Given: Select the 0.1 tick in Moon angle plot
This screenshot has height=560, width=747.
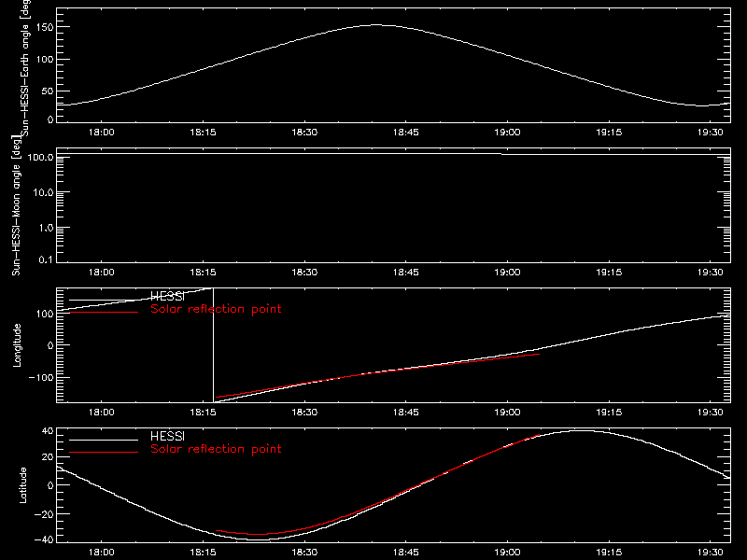Looking at the screenshot, I should [46, 259].
